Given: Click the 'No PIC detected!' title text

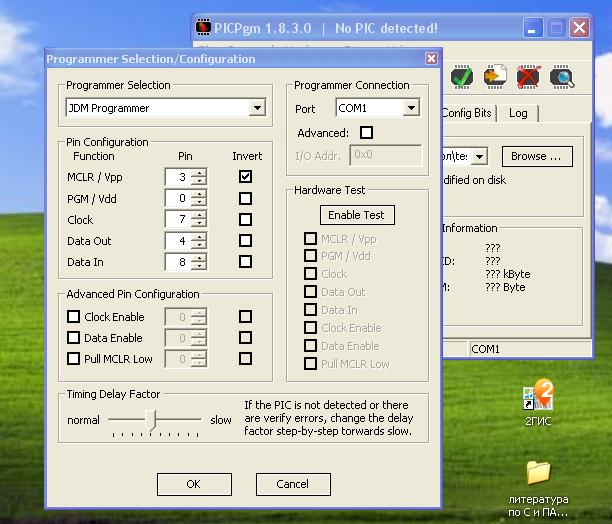Looking at the screenshot, I should (386, 28).
